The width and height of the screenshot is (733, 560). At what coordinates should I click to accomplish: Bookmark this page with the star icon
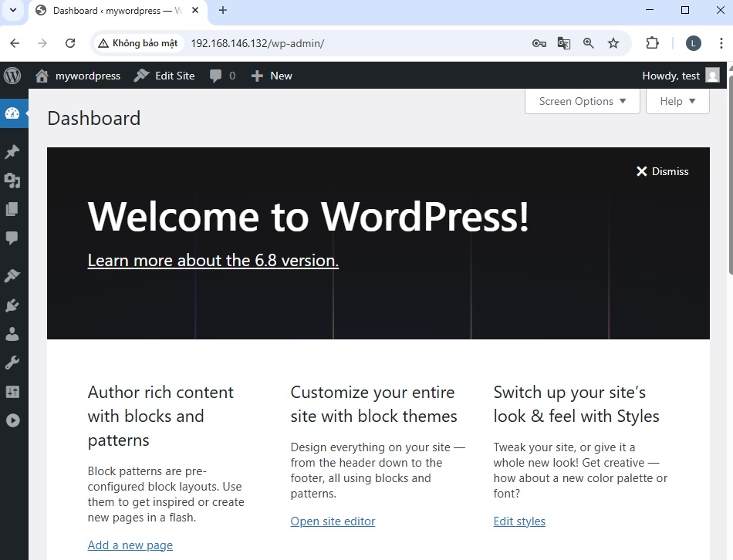click(613, 43)
